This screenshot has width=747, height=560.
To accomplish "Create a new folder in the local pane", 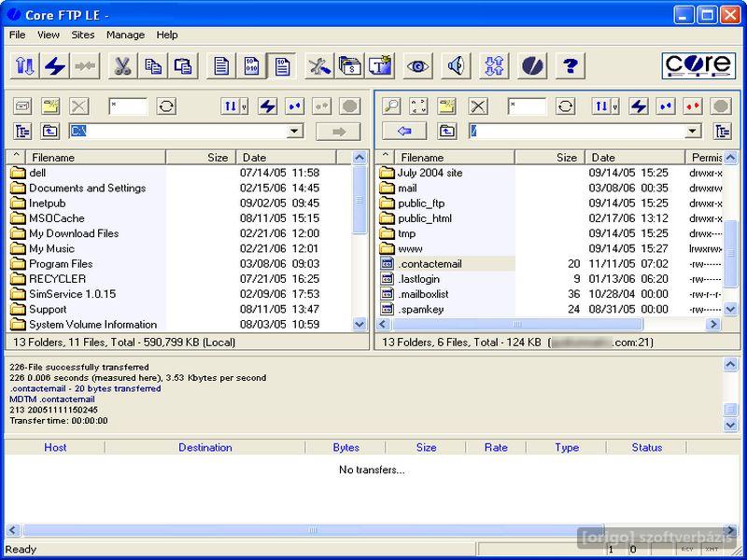I will [x=50, y=106].
